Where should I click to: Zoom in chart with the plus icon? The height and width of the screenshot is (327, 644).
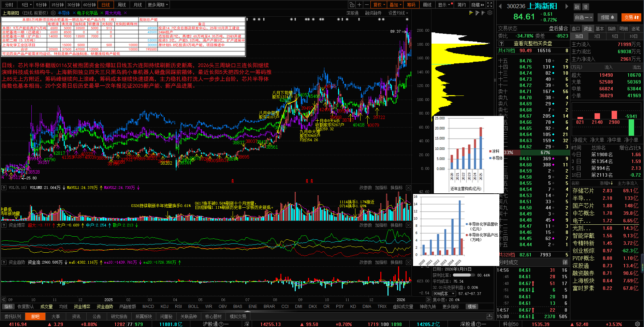[359, 5]
